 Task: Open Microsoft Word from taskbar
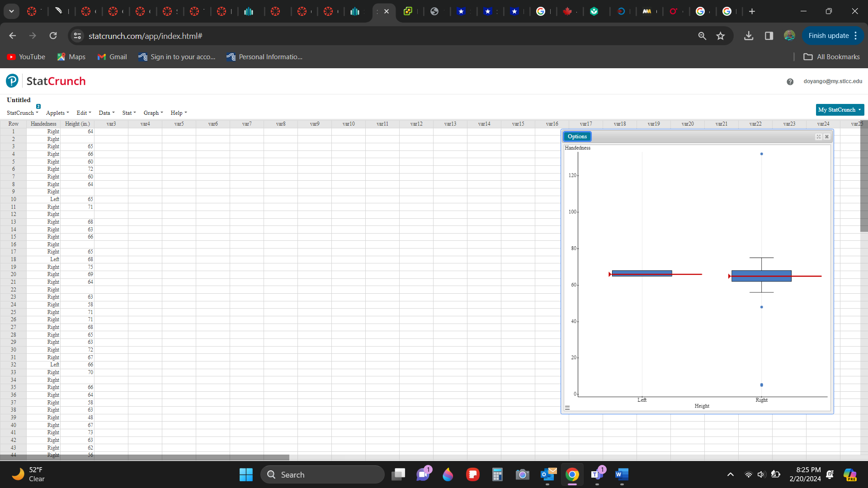pos(622,474)
